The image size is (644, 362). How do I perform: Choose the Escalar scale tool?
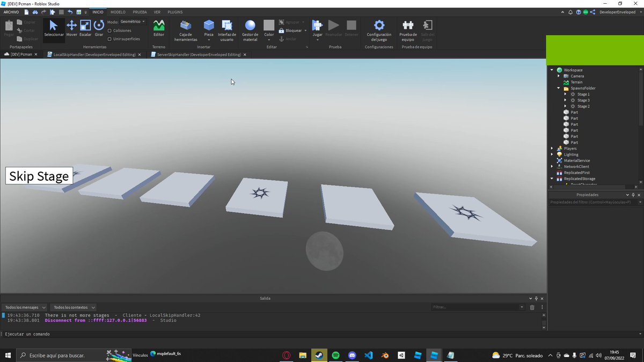(x=85, y=28)
